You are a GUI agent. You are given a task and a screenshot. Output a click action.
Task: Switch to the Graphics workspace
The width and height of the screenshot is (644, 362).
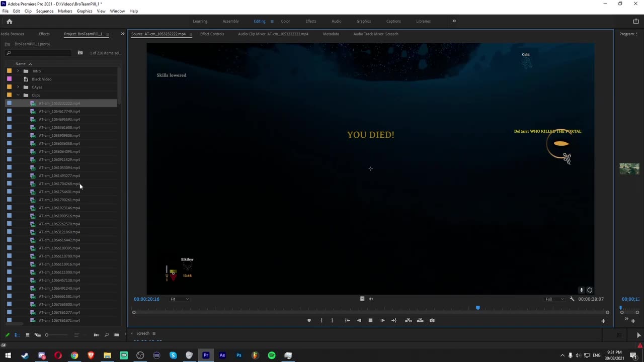click(x=364, y=21)
